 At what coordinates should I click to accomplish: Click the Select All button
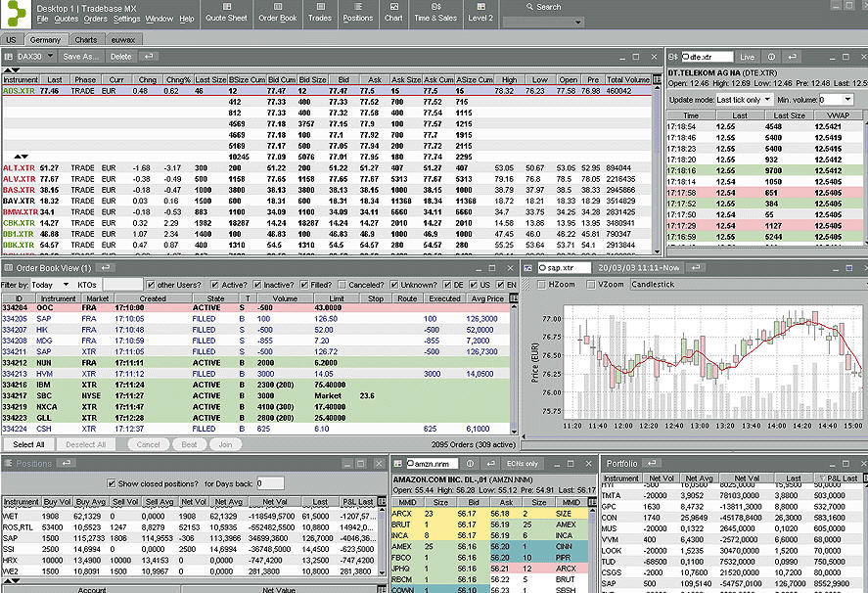28,444
